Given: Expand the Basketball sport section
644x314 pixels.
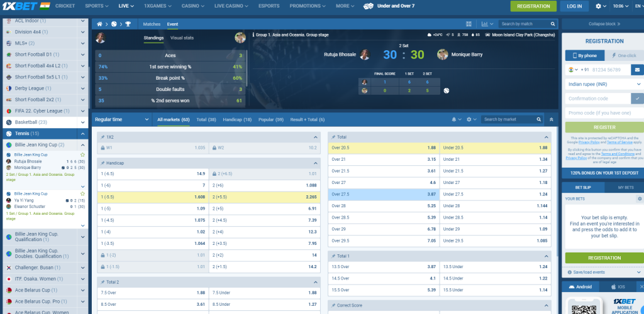Looking at the screenshot, I should click(82, 122).
